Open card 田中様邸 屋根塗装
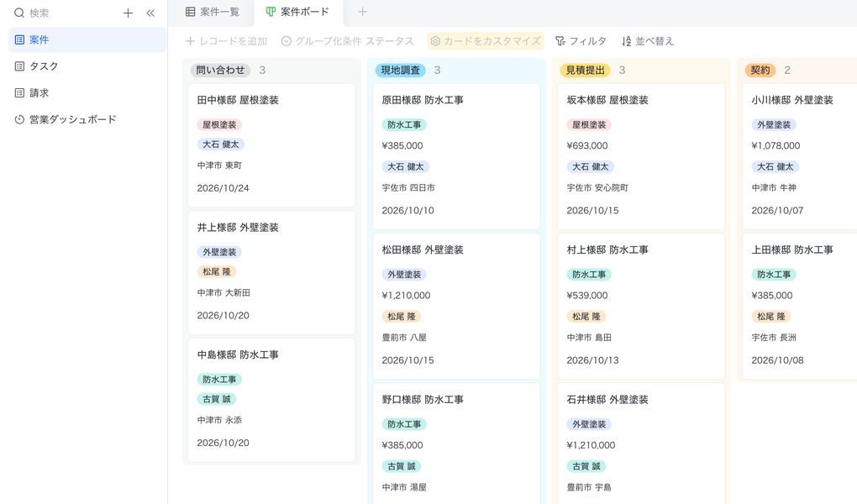Viewport: 857px width, 504px height. pos(271,145)
